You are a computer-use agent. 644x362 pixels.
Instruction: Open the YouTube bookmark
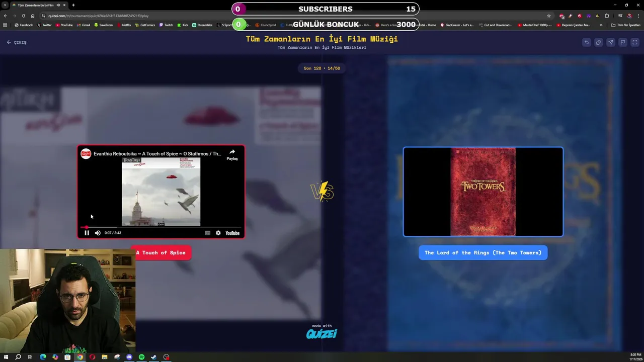click(64, 25)
